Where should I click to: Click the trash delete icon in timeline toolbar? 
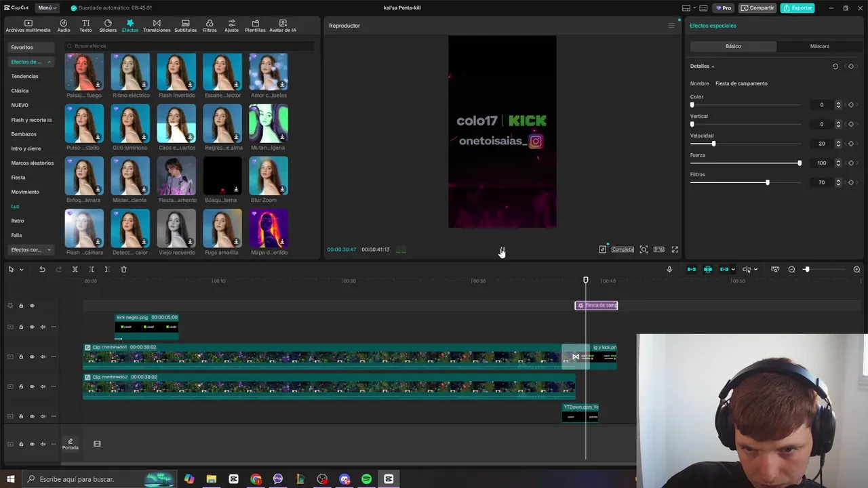pos(123,269)
